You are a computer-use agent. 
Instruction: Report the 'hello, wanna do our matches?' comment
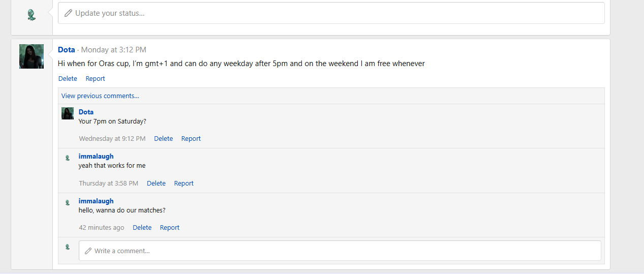[169, 227]
